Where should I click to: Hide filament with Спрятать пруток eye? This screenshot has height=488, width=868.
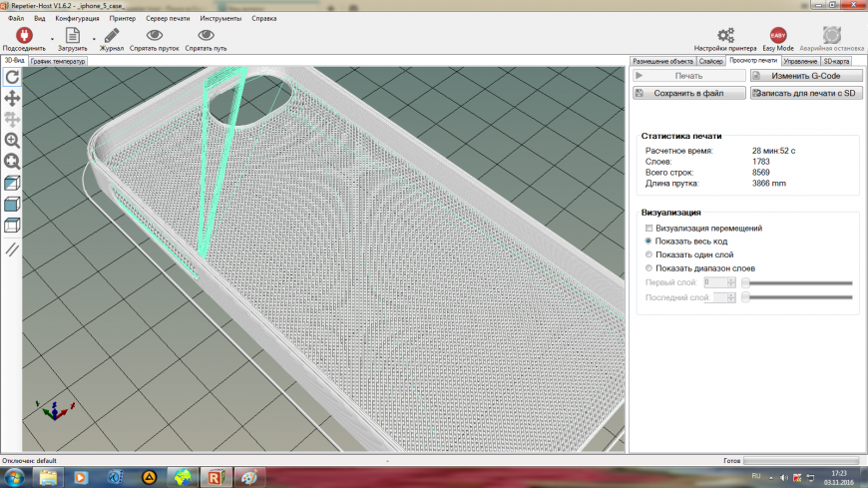pyautogui.click(x=155, y=37)
